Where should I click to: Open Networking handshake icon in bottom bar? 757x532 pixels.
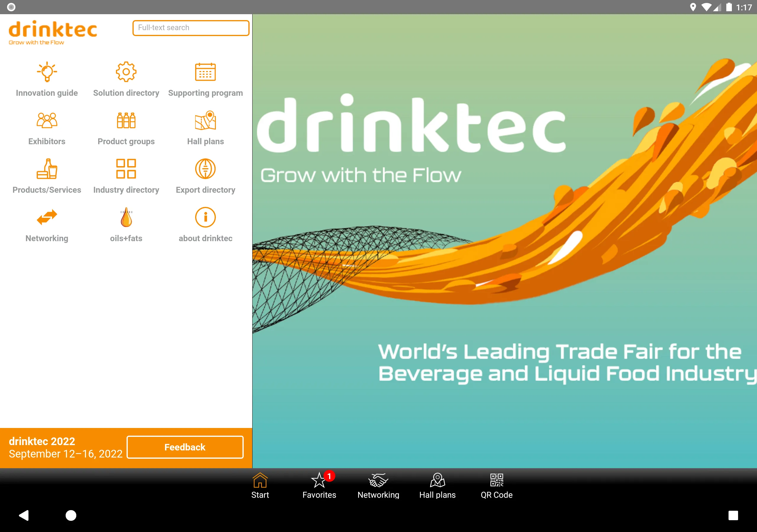click(x=378, y=480)
